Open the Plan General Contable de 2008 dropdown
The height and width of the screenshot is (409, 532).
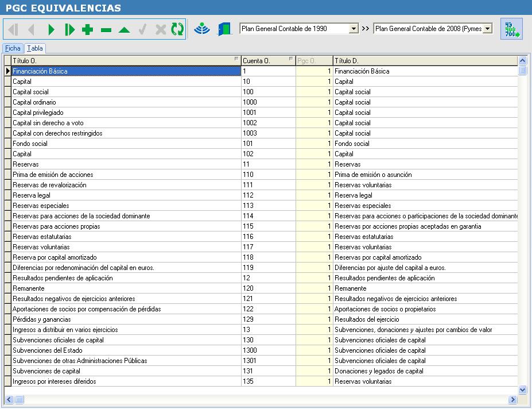(488, 29)
